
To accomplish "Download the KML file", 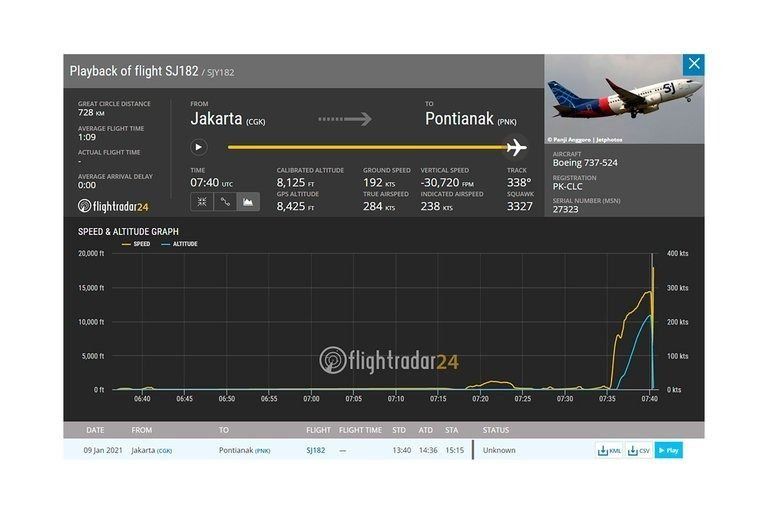I will 609,450.
